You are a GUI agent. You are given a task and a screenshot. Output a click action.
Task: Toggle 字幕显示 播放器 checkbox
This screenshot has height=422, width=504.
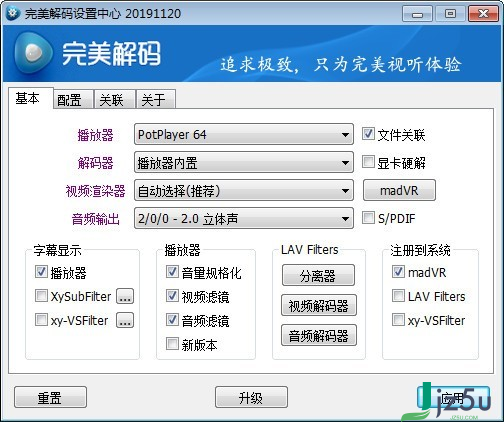pyautogui.click(x=41, y=272)
